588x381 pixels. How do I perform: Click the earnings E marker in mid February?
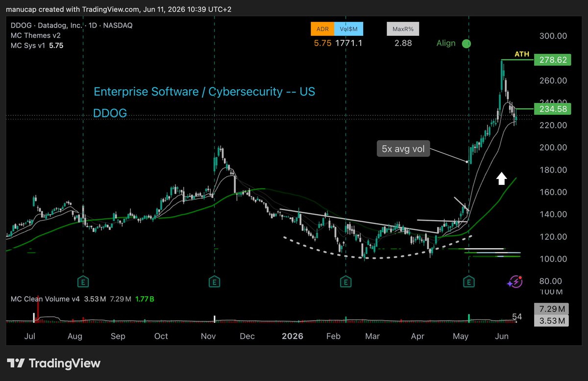346,281
